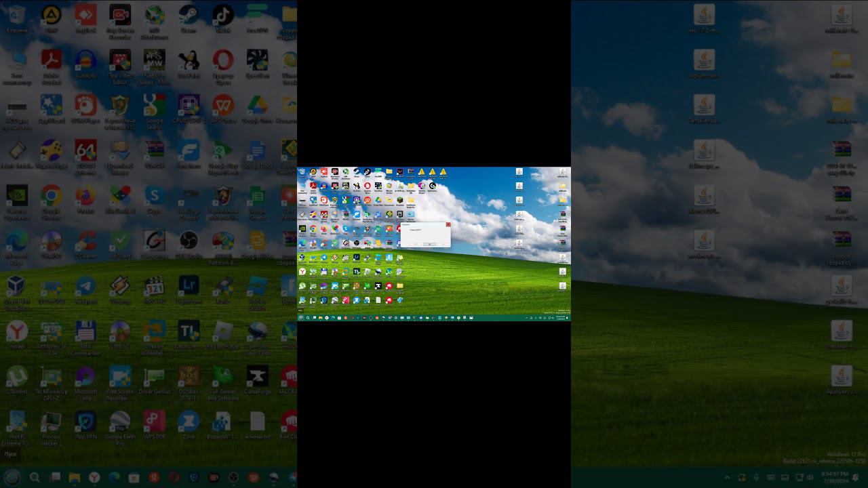
Task: Open the large Audacity shortcut
Action: [x=85, y=62]
